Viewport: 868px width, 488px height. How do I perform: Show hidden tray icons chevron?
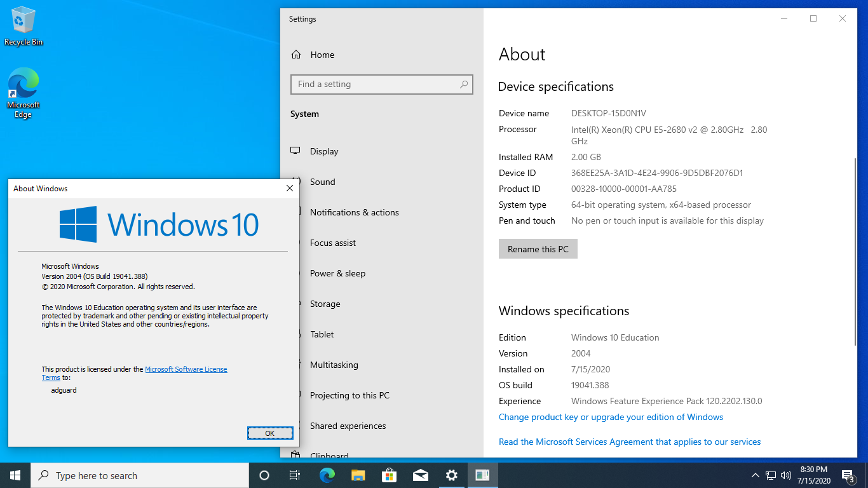click(756, 475)
